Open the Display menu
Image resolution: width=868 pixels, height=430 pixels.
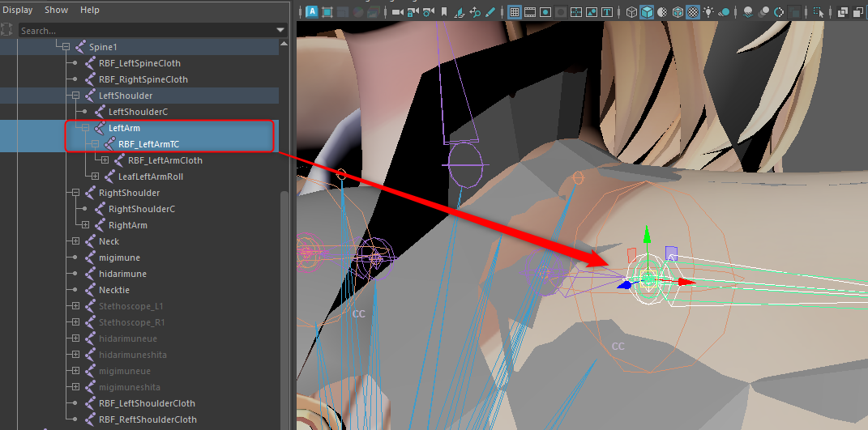point(18,10)
